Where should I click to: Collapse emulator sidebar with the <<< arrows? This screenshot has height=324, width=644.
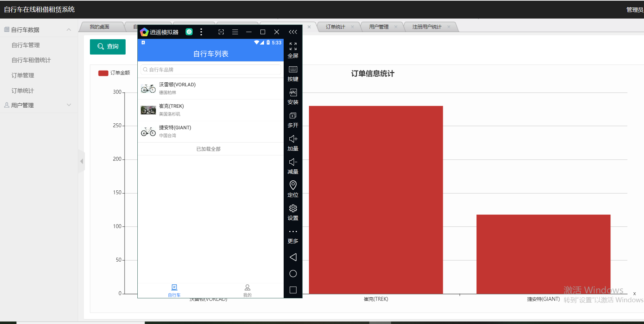click(293, 32)
